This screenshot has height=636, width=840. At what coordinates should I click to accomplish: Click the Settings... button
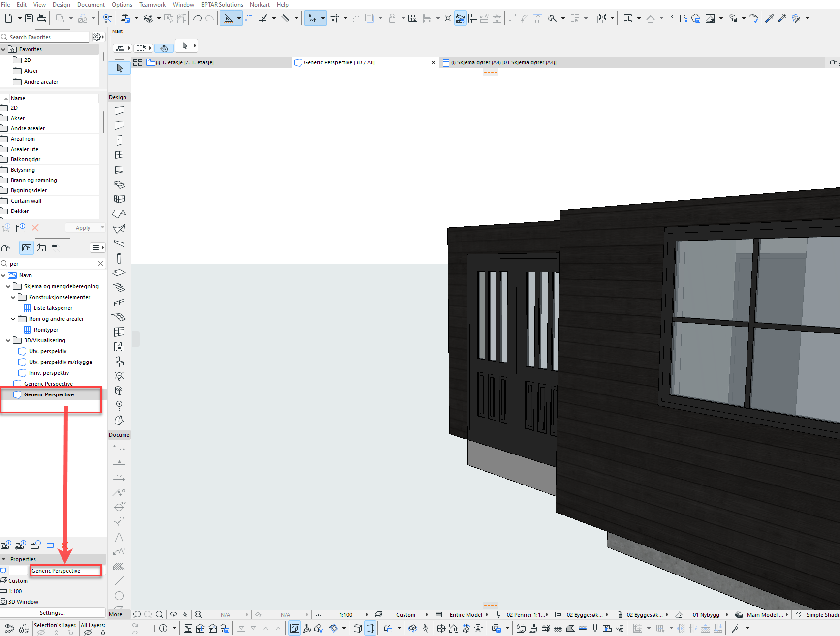click(x=52, y=613)
